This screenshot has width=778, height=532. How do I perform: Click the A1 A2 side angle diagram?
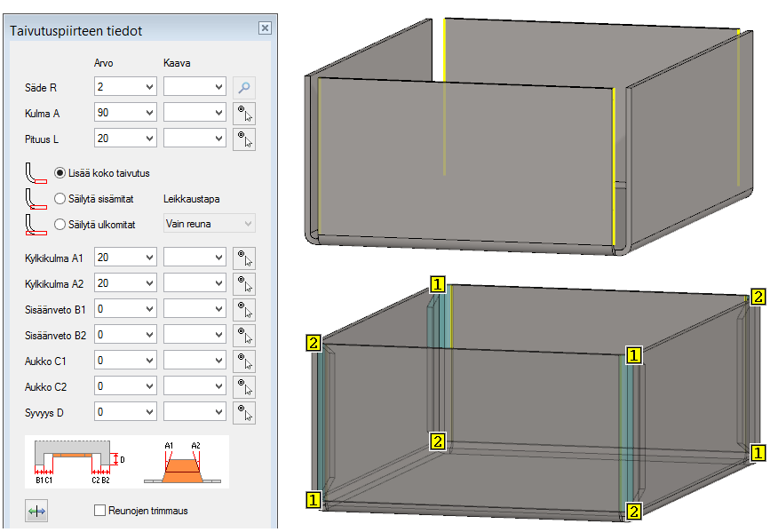[x=183, y=460]
